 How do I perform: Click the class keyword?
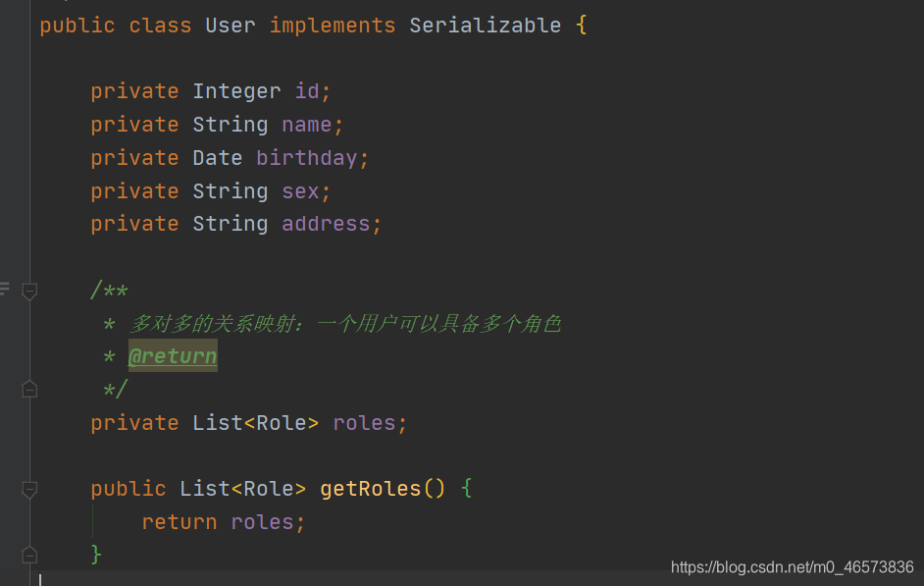(x=160, y=26)
